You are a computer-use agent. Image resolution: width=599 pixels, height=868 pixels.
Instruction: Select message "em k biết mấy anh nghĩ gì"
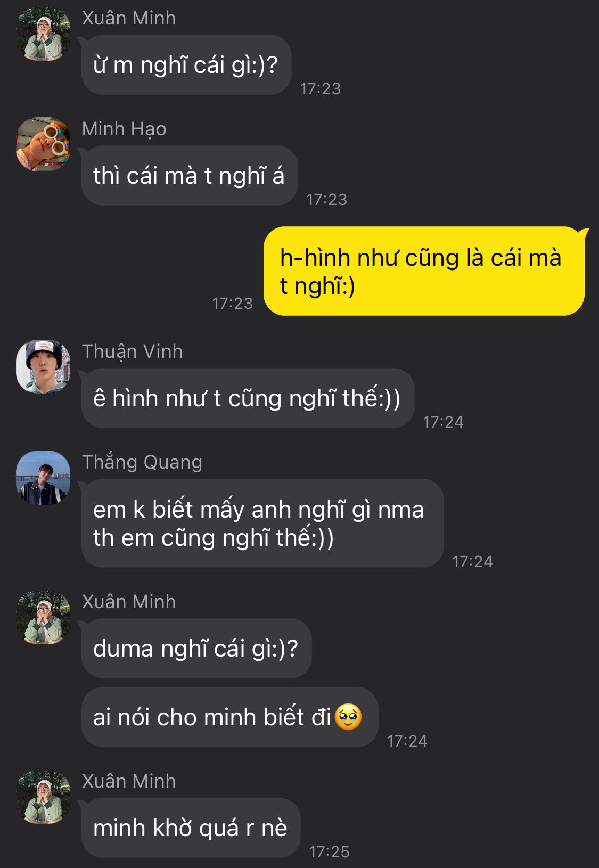(262, 523)
